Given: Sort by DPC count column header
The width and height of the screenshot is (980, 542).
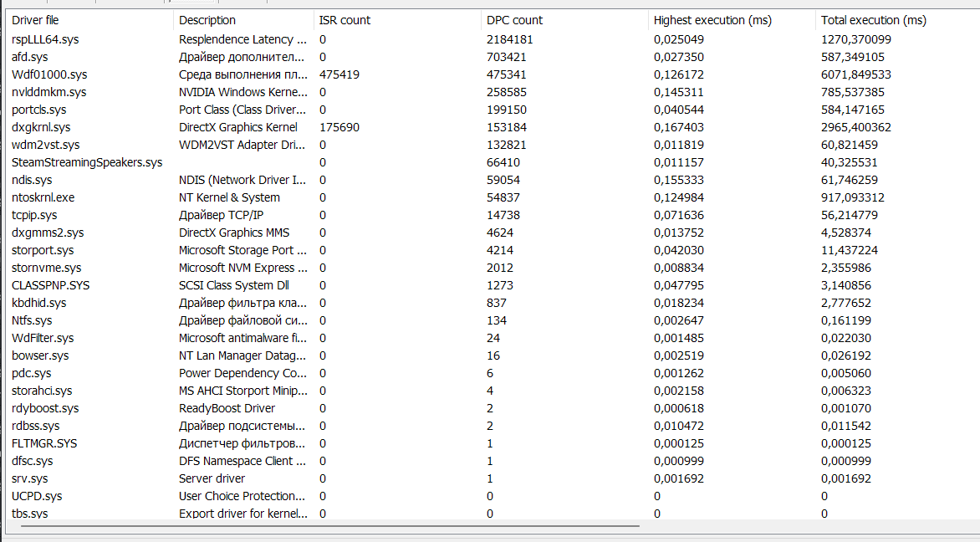Looking at the screenshot, I should click(564, 20).
